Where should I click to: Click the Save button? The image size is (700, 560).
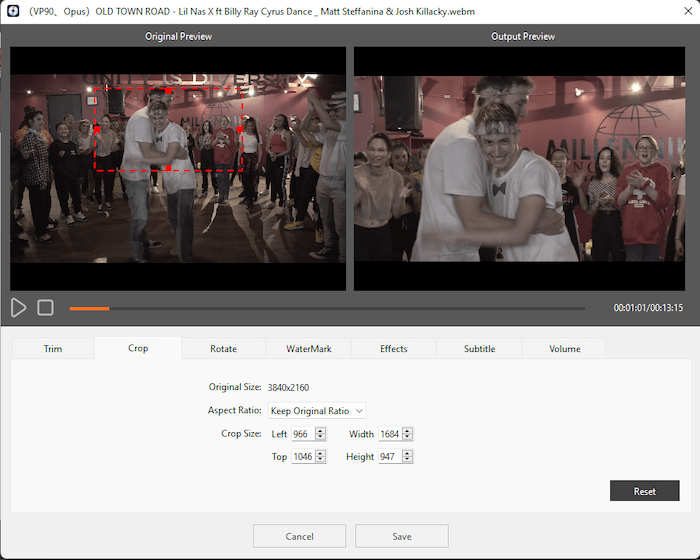(401, 537)
